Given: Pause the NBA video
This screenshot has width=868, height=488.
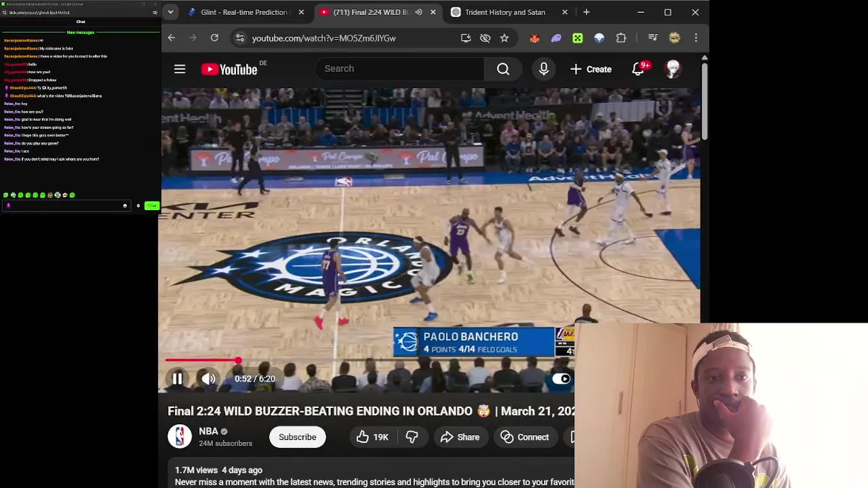Looking at the screenshot, I should coord(177,379).
